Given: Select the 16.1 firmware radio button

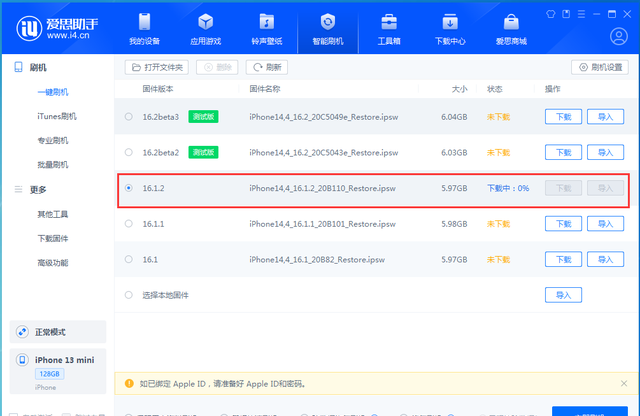Looking at the screenshot, I should [x=129, y=259].
